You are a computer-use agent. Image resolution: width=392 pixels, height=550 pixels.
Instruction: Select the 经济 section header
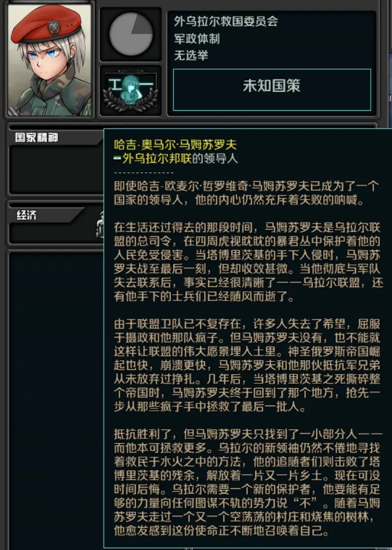[27, 215]
